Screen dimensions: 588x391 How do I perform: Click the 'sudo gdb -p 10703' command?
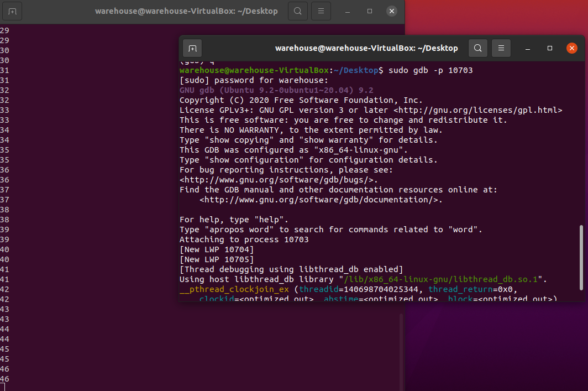(x=431, y=70)
